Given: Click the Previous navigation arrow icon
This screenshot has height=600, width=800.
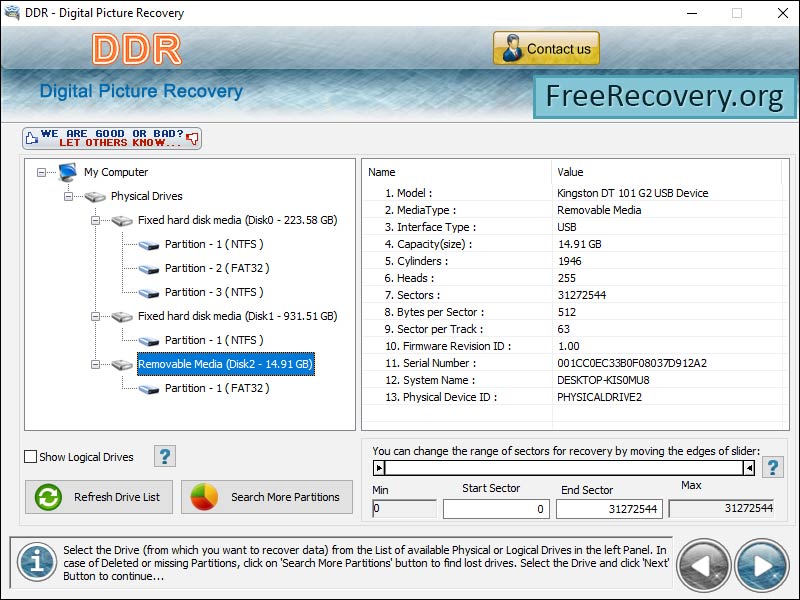Looking at the screenshot, I should tap(703, 564).
